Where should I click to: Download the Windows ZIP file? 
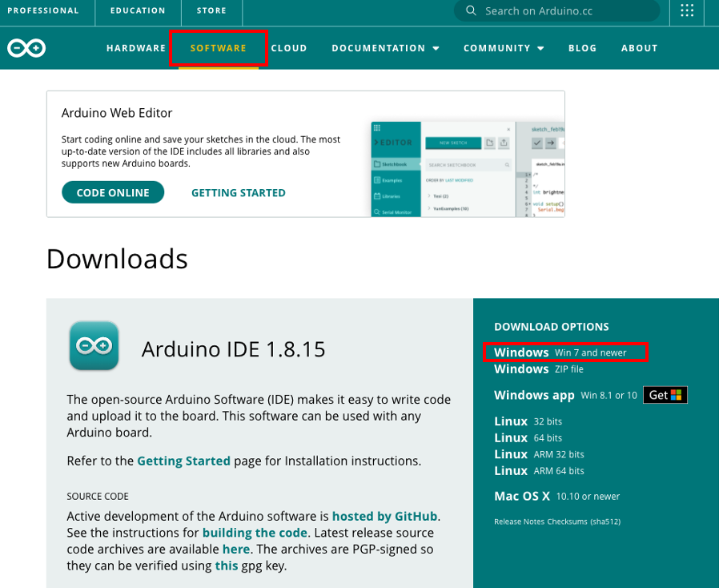coord(538,369)
